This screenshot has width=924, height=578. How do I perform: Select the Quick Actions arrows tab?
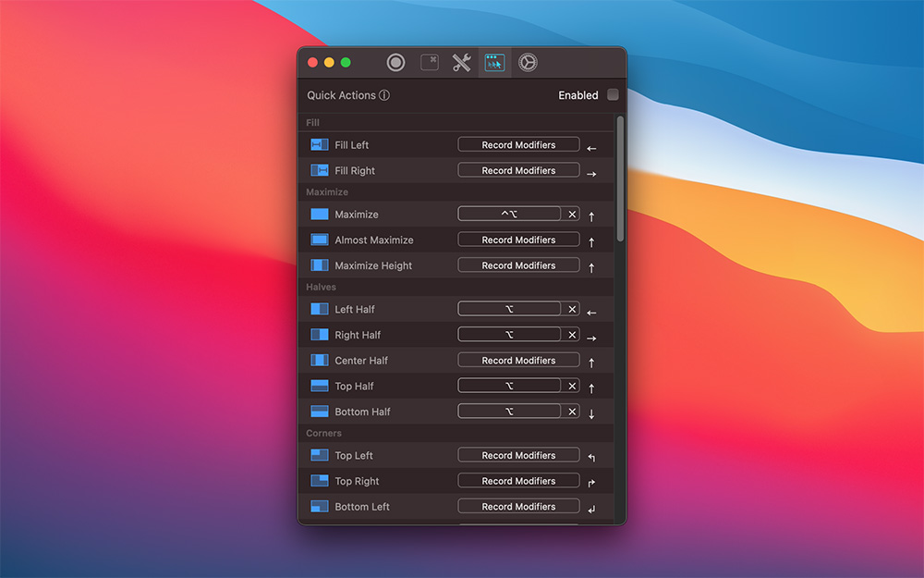coord(494,63)
